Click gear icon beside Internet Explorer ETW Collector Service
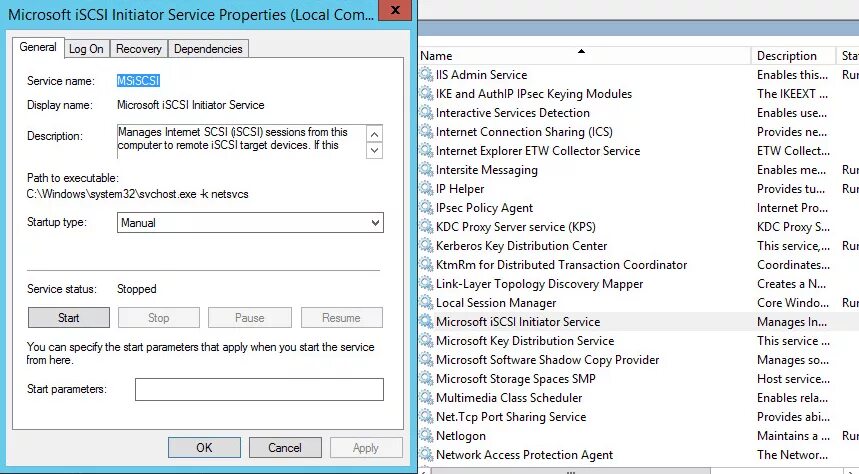The width and height of the screenshot is (859, 474). pyautogui.click(x=426, y=150)
